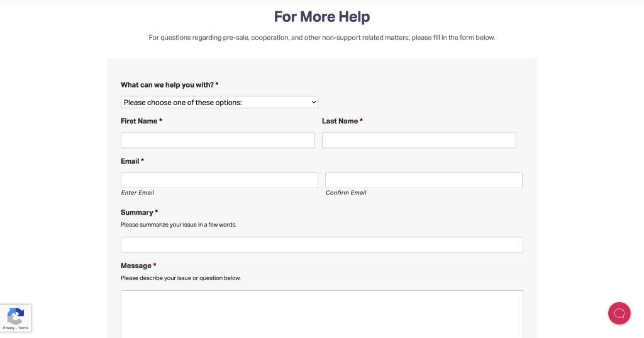Viewport: 644px width, 338px height.
Task: Click the 'Confirm Email' caption
Action: click(x=346, y=193)
